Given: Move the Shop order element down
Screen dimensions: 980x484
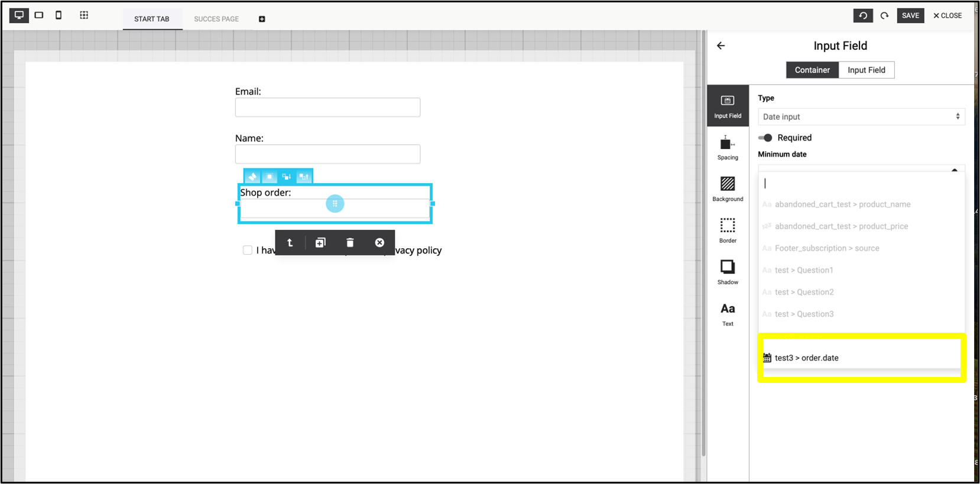Looking at the screenshot, I should coord(287,176).
